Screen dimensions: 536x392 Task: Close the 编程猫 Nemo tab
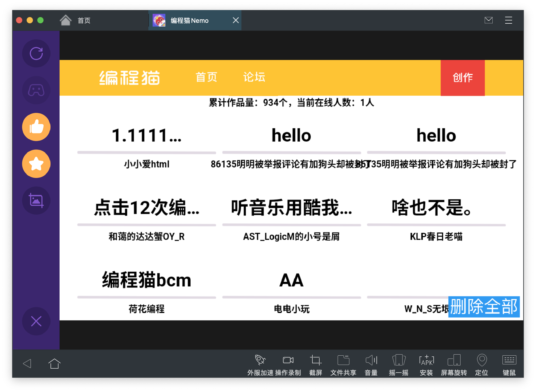[x=236, y=20]
